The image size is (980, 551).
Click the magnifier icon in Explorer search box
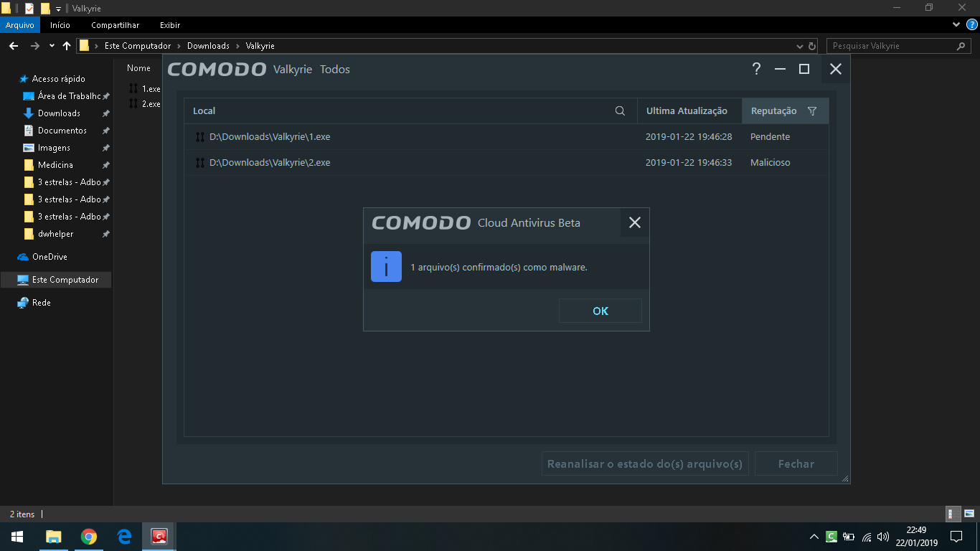tap(961, 46)
